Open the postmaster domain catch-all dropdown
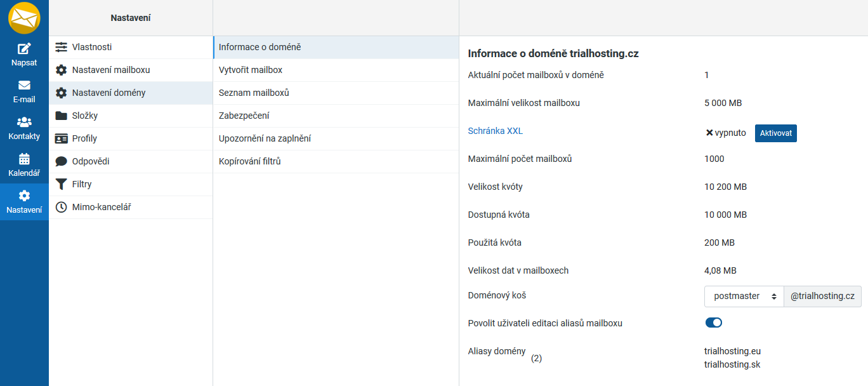Viewport: 868px width, 386px height. click(x=744, y=296)
